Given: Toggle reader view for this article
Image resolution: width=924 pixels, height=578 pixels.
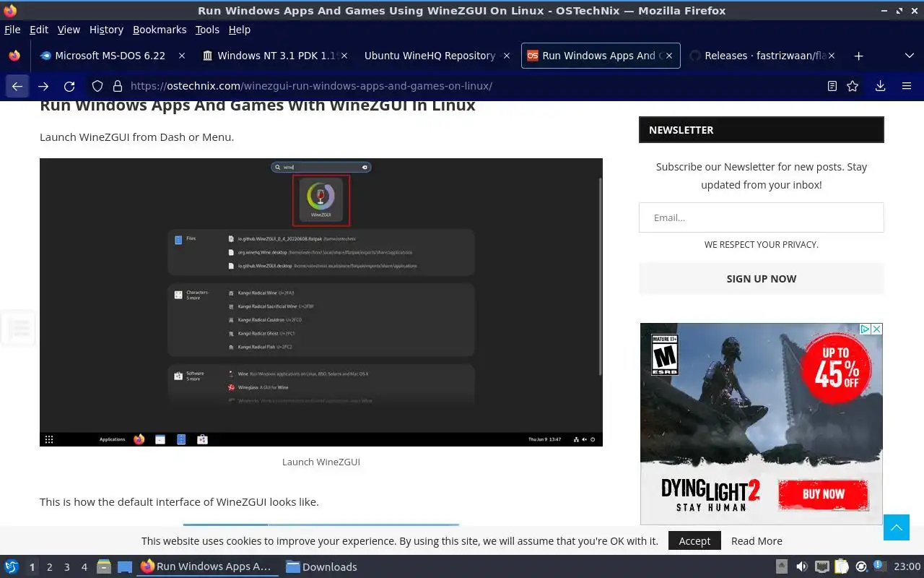Looking at the screenshot, I should (832, 86).
